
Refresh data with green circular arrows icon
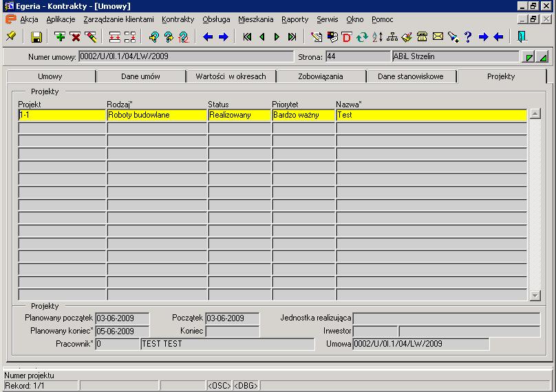[362, 36]
